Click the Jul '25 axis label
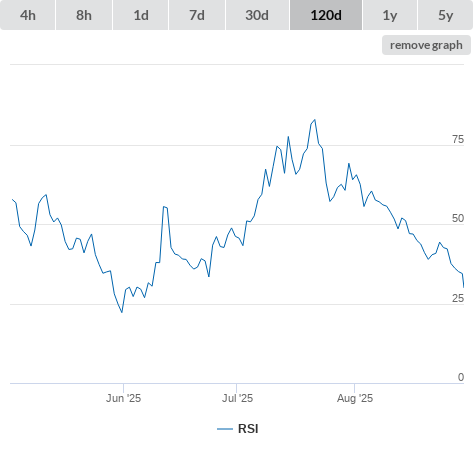 tap(237, 398)
